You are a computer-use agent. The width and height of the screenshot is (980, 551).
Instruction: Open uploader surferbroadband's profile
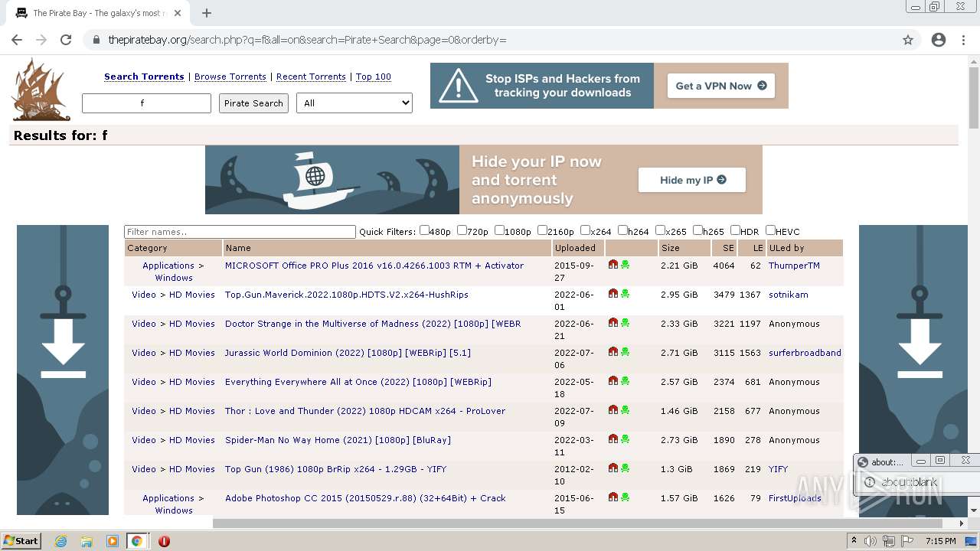(x=805, y=353)
